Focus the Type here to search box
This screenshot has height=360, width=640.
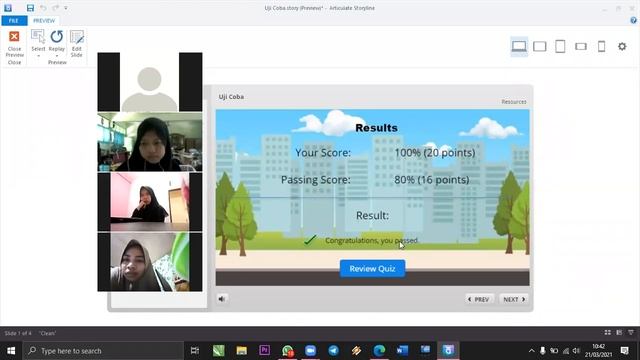pos(103,351)
